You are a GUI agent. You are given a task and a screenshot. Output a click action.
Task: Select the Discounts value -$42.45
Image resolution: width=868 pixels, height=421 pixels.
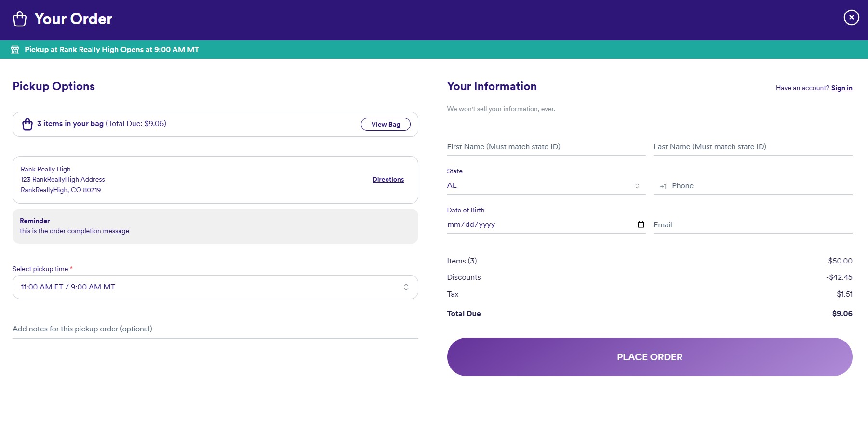tap(839, 277)
